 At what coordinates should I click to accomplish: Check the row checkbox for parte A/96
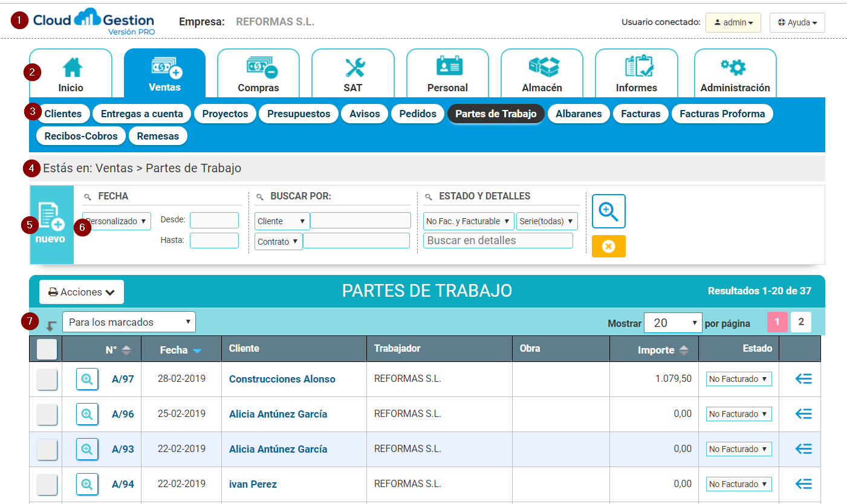click(47, 414)
